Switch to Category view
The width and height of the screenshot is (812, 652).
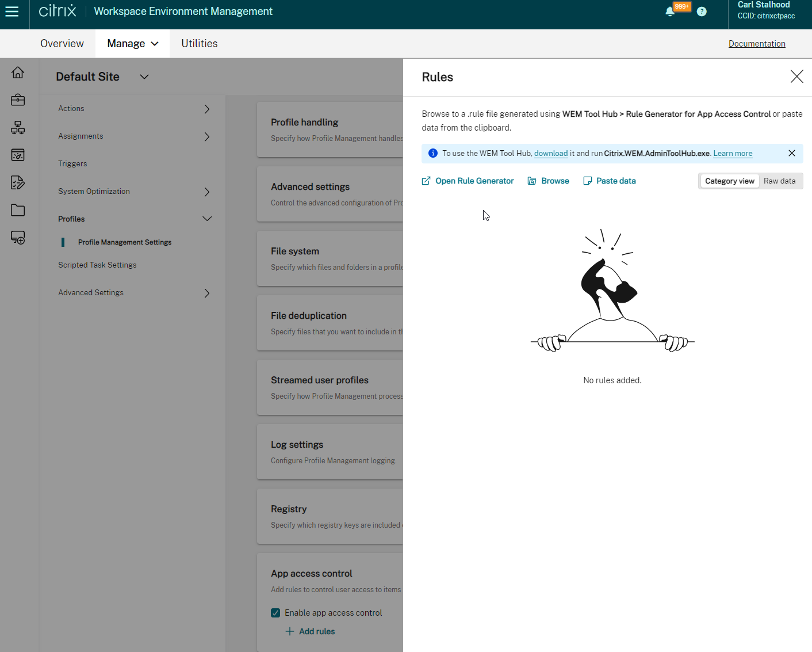[729, 181]
